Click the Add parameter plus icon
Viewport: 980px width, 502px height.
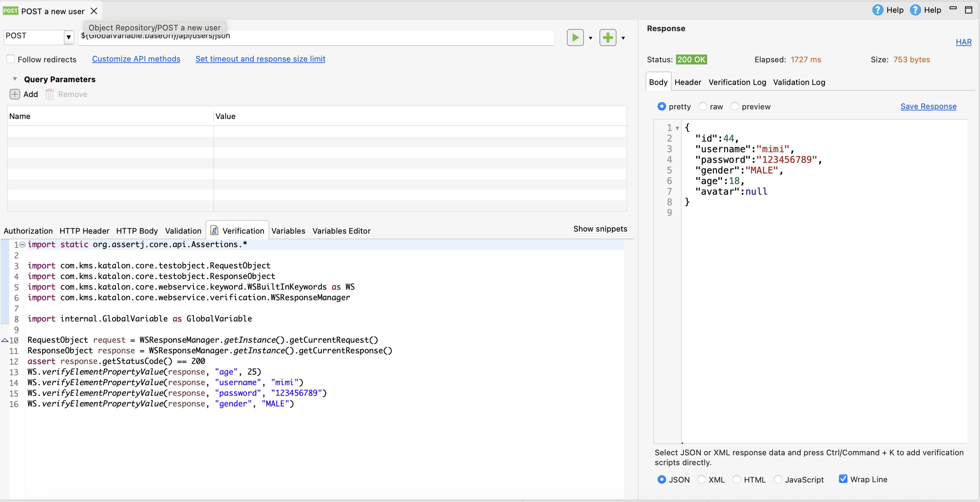[x=15, y=94]
